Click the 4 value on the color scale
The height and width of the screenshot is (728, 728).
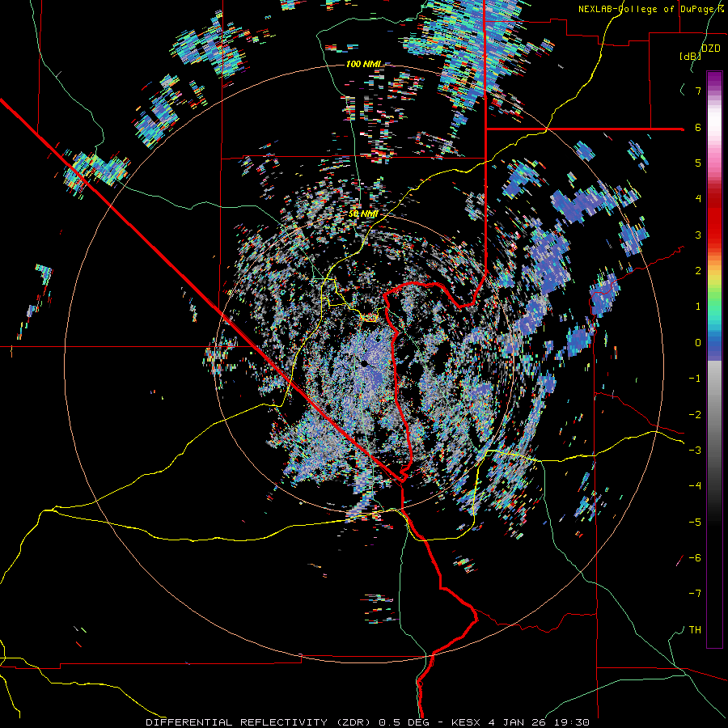coord(698,199)
